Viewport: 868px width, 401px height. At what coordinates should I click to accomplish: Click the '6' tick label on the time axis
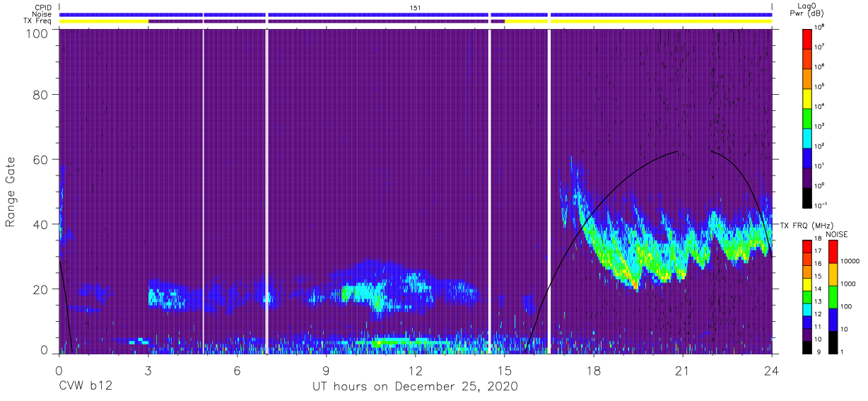237,370
